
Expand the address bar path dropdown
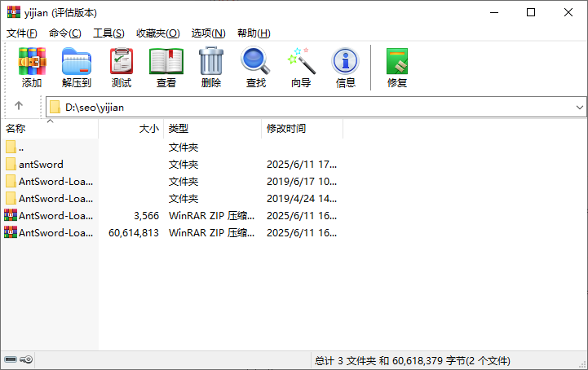point(579,108)
